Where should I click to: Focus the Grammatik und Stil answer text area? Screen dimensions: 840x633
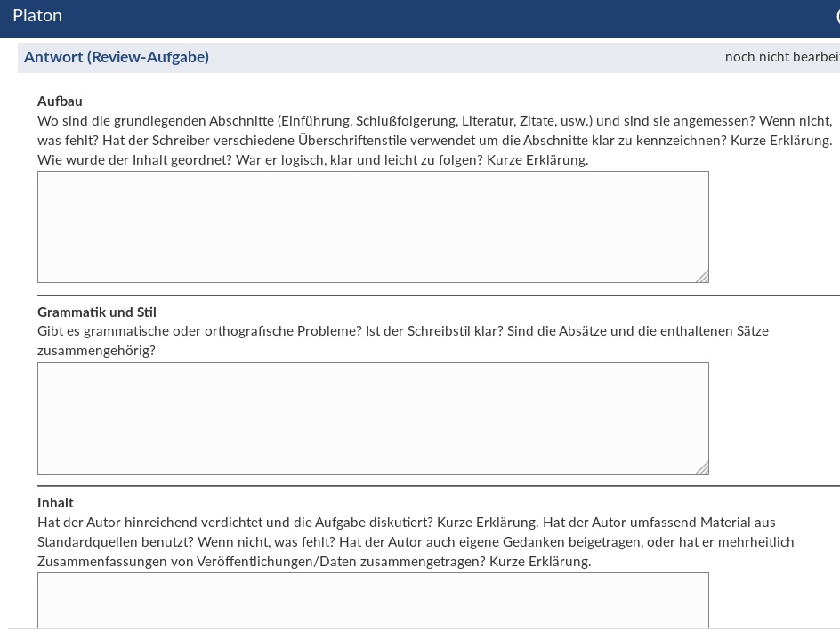click(373, 418)
